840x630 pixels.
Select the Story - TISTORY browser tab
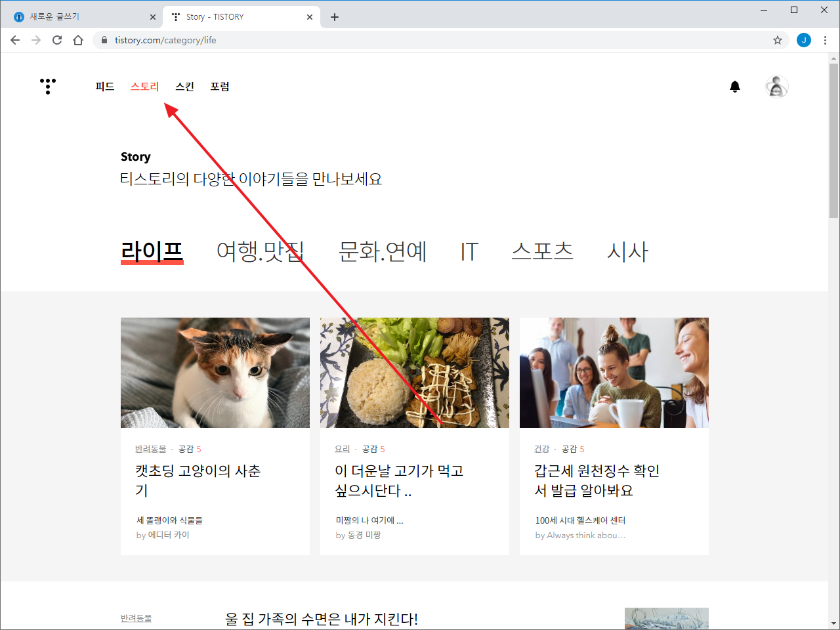(x=241, y=17)
